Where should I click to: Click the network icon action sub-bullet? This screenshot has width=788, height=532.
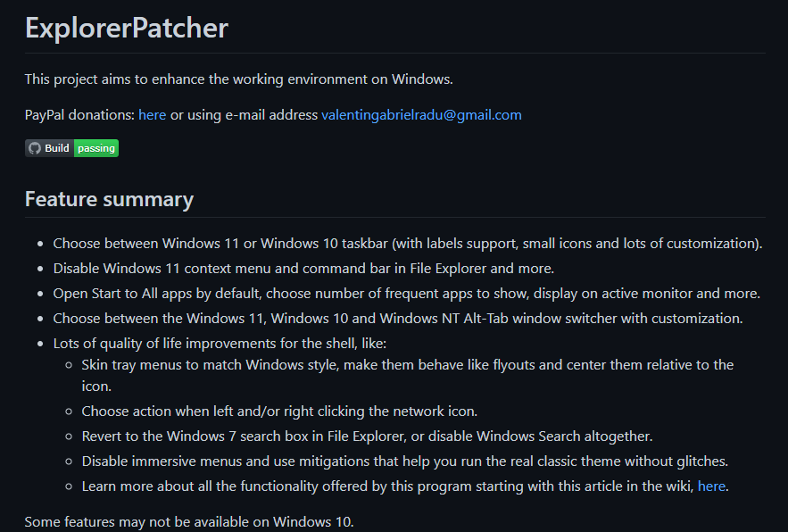279,411
